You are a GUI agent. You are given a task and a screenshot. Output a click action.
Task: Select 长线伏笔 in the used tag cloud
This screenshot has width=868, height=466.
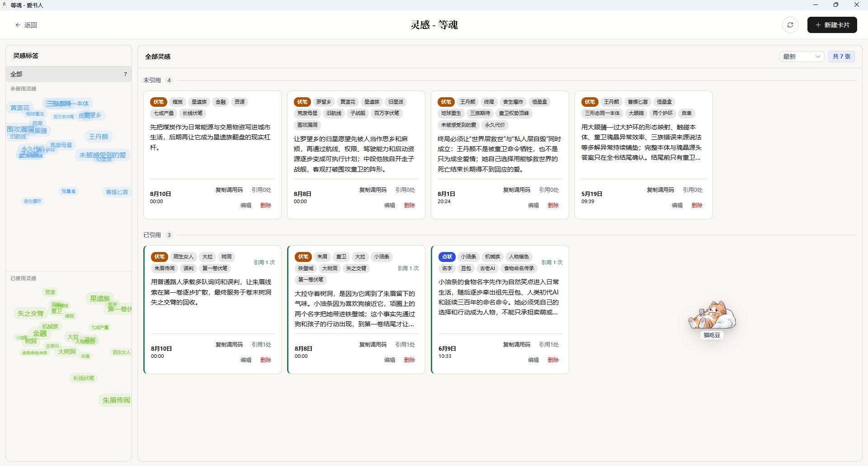[84, 378]
